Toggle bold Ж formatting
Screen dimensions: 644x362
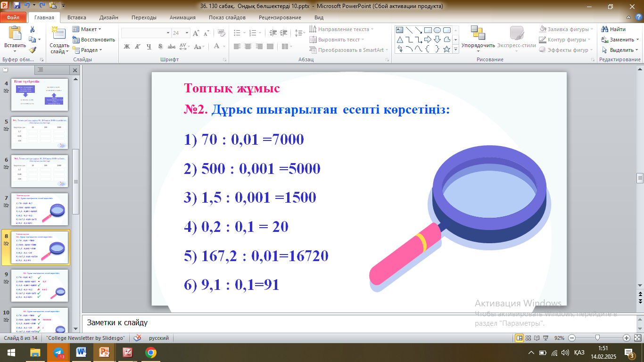click(126, 47)
